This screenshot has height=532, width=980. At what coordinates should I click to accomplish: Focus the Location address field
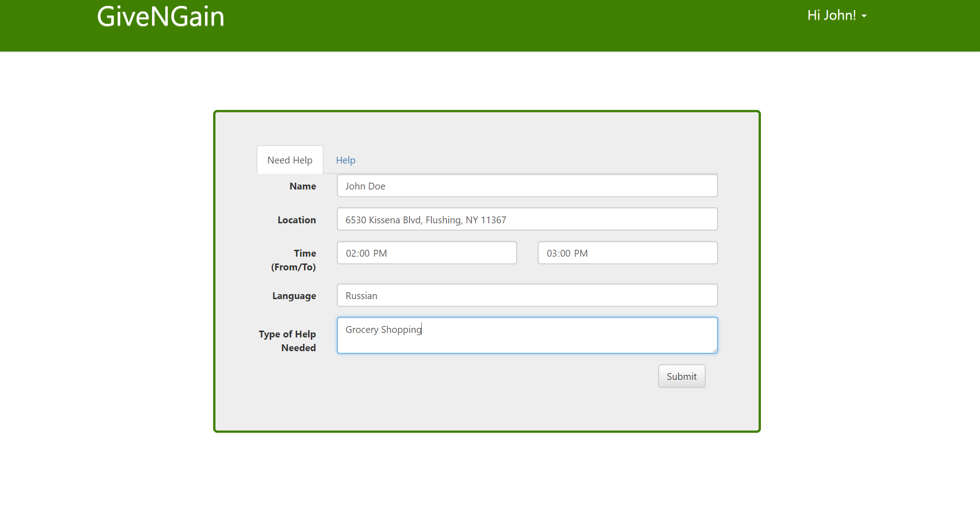527,220
